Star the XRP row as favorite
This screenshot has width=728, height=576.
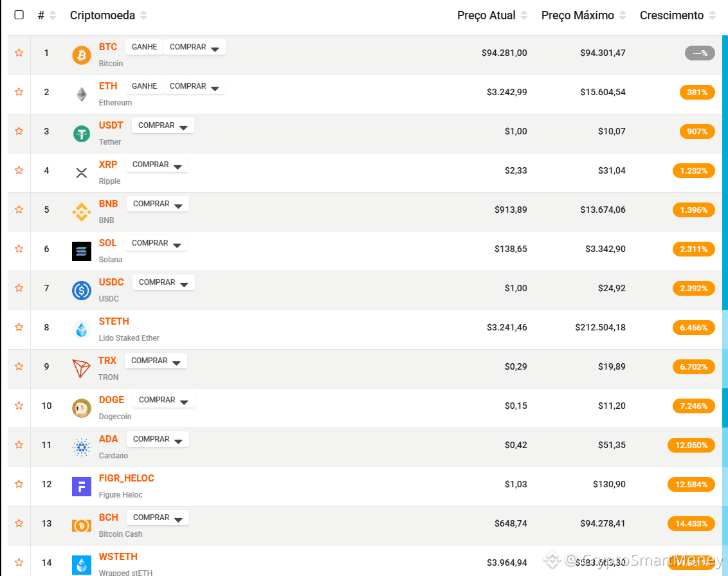tap(19, 170)
